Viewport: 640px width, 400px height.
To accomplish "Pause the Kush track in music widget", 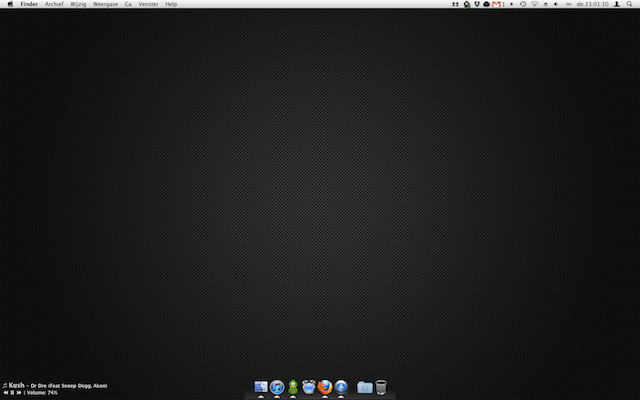I will coord(12,393).
